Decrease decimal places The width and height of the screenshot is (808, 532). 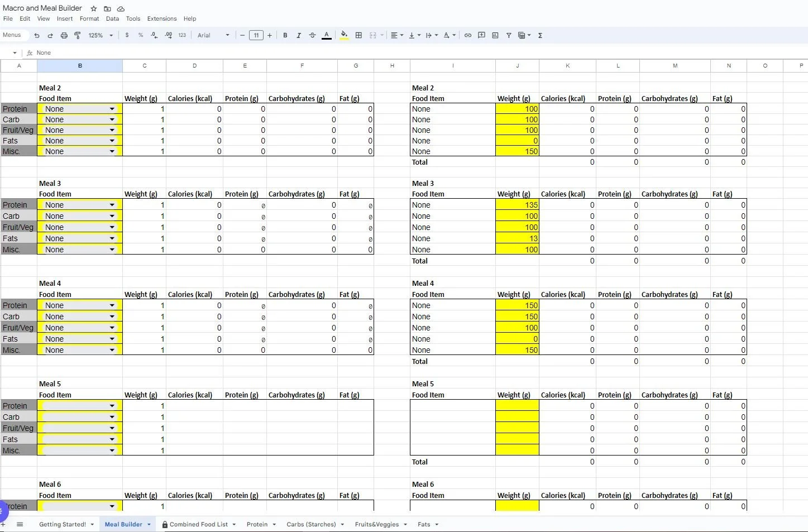154,35
